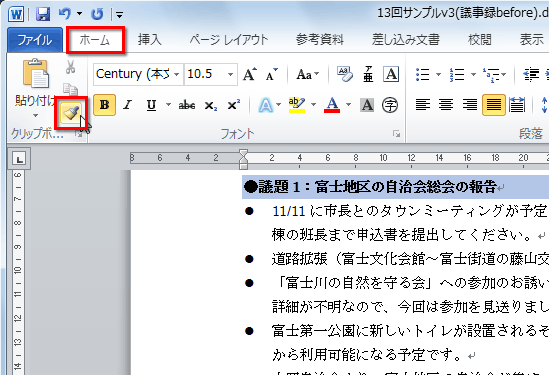Screen dimensions: 549x375
Task: Click the Century font name box
Action: (x=133, y=74)
